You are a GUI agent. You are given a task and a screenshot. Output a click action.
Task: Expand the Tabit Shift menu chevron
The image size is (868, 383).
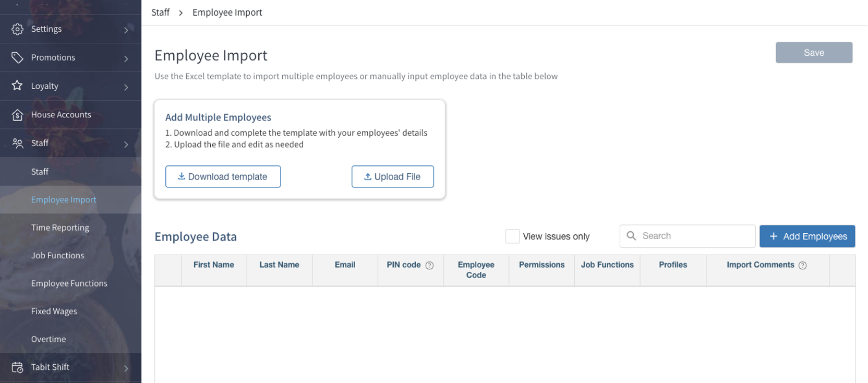[126, 368]
